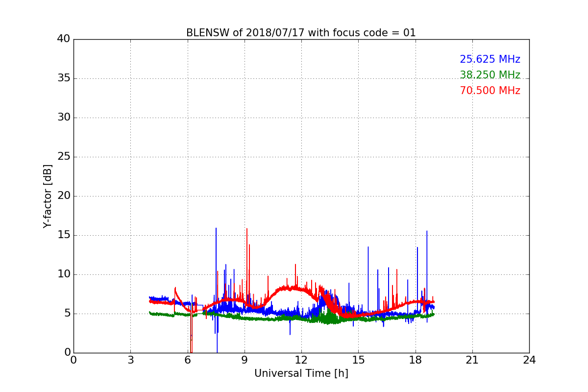Click the x-axis tick label '9'
The width and height of the screenshot is (588, 392).
click(245, 360)
